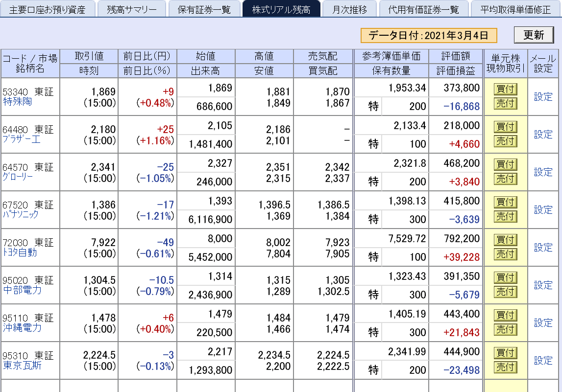
Task: Click 買付 for ブラザー工
Action: pos(505,126)
